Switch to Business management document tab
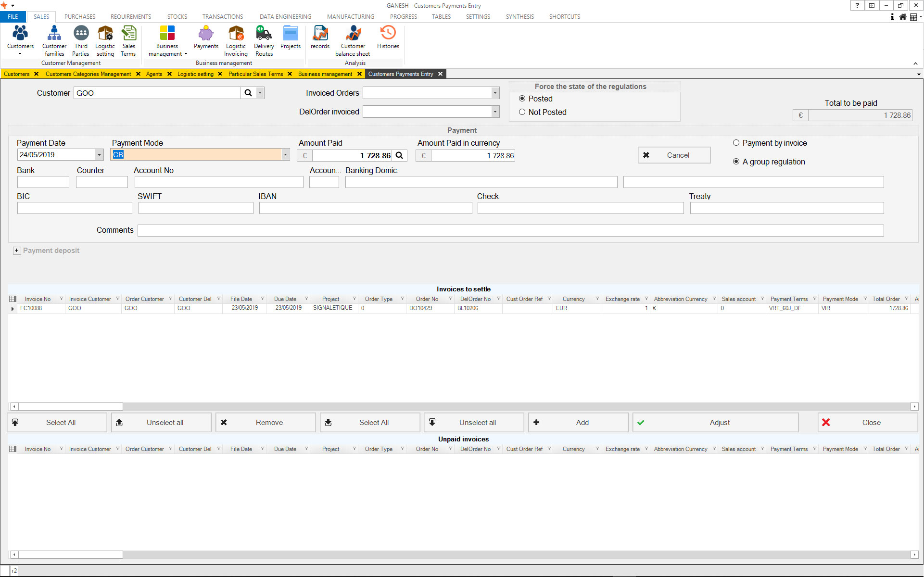This screenshot has height=577, width=924. coord(325,74)
